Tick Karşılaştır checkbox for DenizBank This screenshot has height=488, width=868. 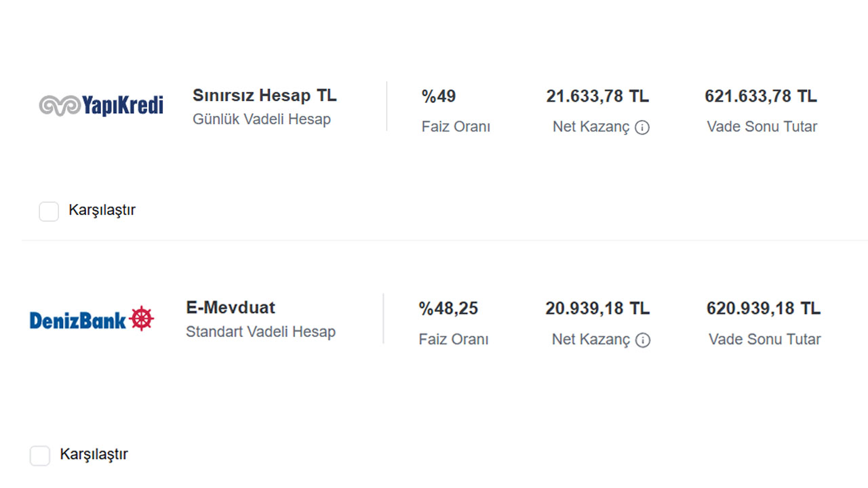[x=40, y=455]
